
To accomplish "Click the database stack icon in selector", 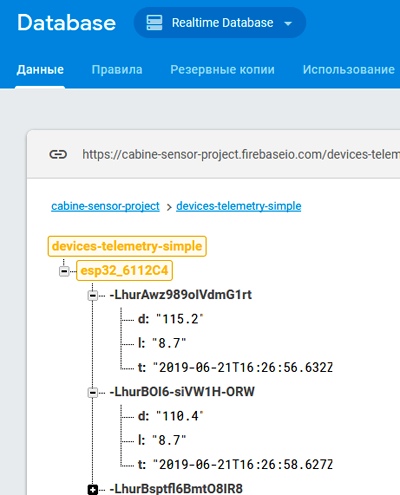I will [x=154, y=23].
